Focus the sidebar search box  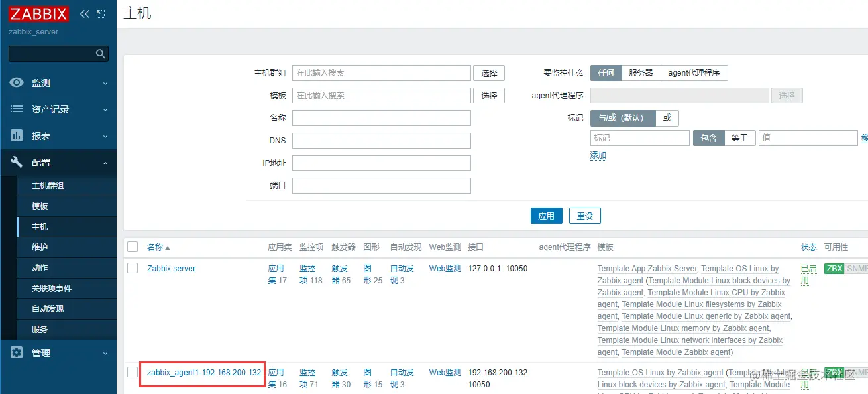click(x=58, y=54)
